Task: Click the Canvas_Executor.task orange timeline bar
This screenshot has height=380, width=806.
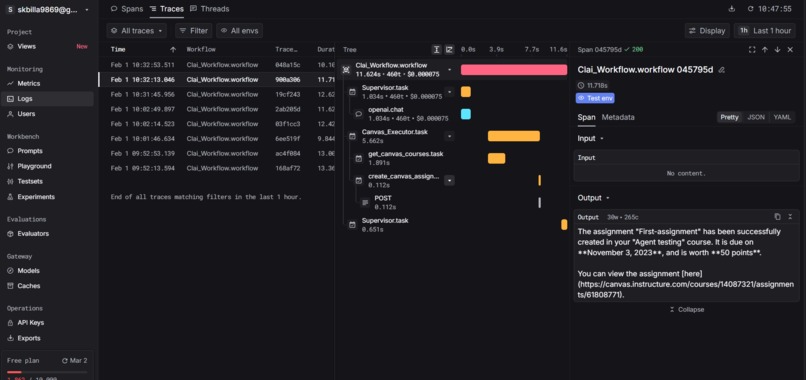Action: (x=514, y=136)
